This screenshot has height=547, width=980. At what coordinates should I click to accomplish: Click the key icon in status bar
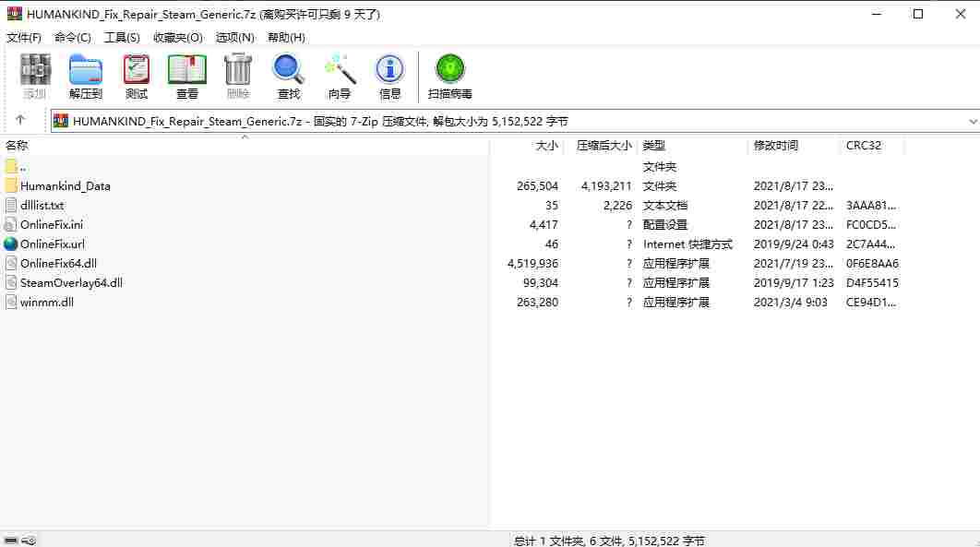tap(29, 541)
